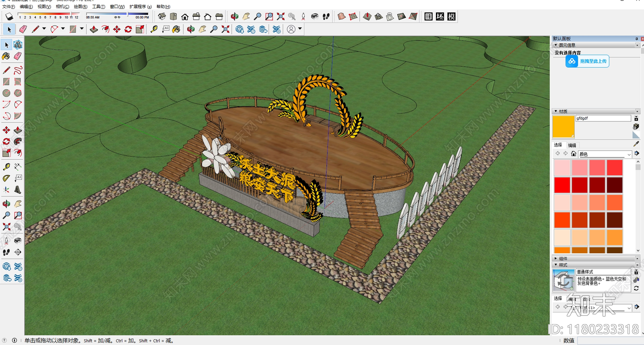Open user account dropdown arrow

(300, 29)
